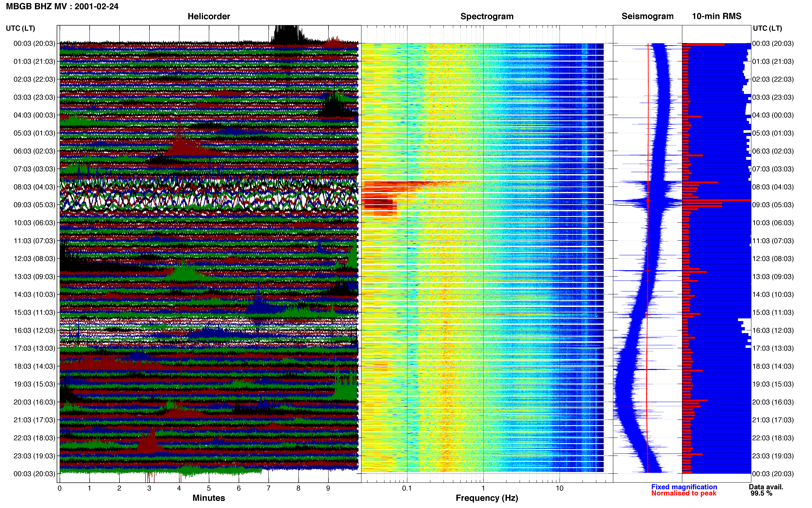
Task: Click the 'Seismogram' panel heading
Action: (x=647, y=16)
